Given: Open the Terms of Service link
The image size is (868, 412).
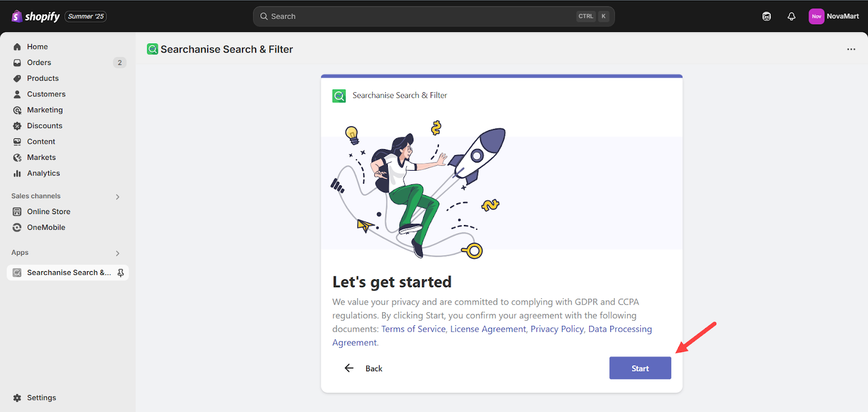Looking at the screenshot, I should coord(413,329).
